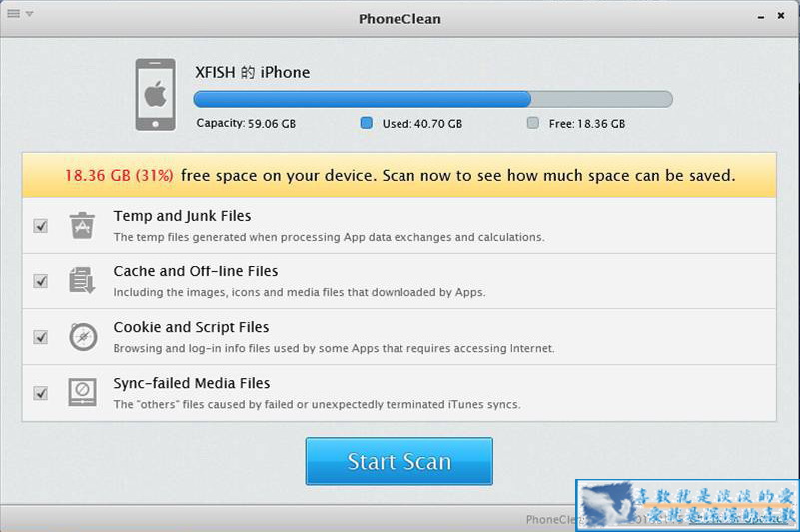Click the Cookie and Script Files compass icon
Screen dimensions: 800x532
83,337
